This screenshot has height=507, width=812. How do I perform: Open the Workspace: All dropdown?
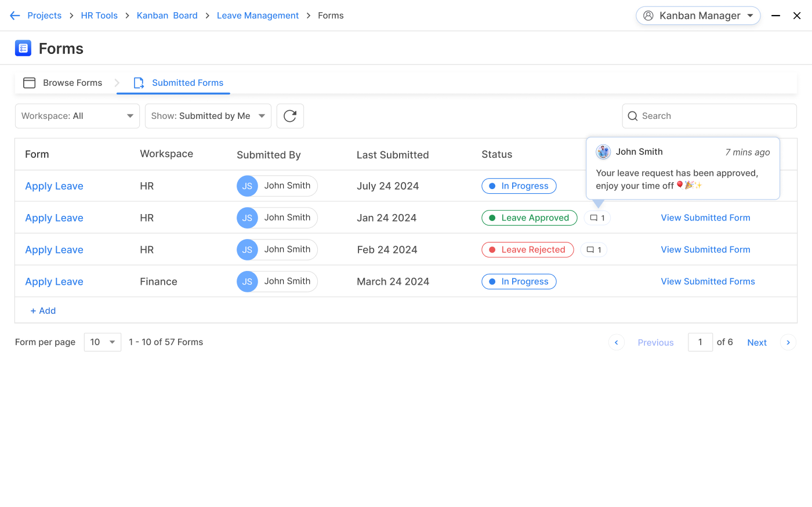coord(77,116)
